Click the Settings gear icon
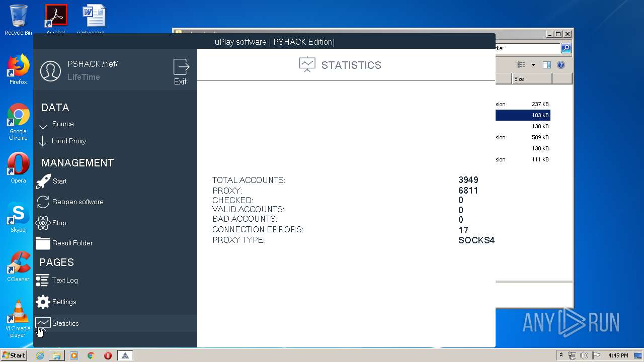The height and width of the screenshot is (362, 644). (x=43, y=302)
